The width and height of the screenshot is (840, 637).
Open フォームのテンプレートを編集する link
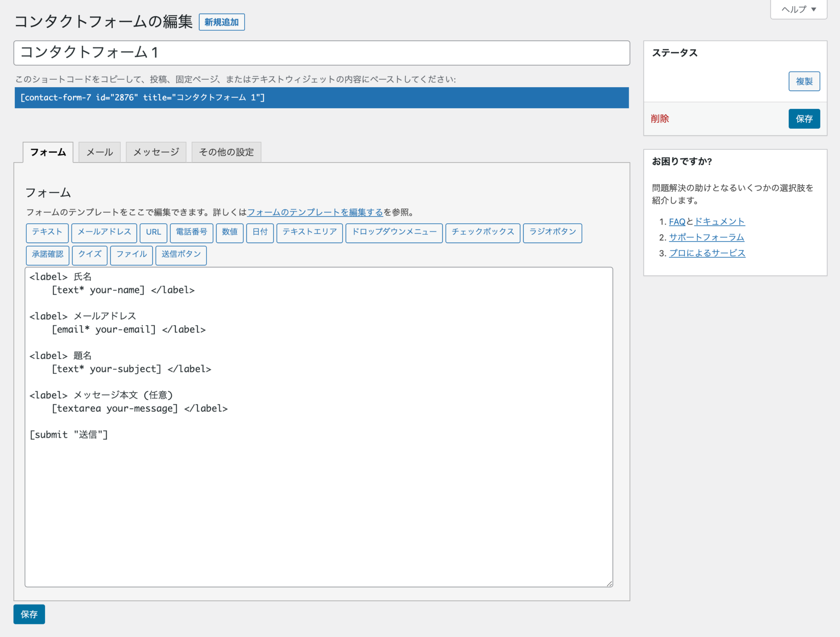315,212
